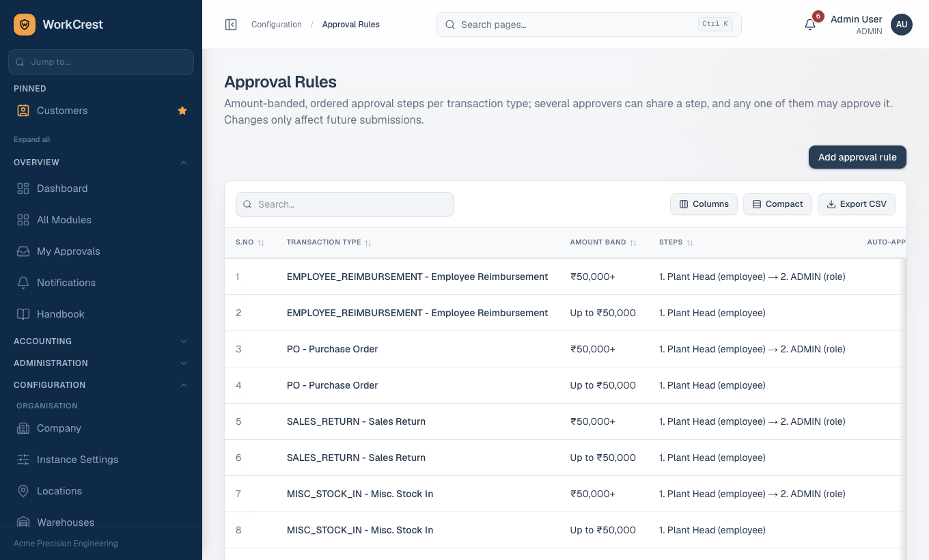Click the magnifier in Search pages bar
Screen dimensions: 929x560
pyautogui.click(x=450, y=25)
